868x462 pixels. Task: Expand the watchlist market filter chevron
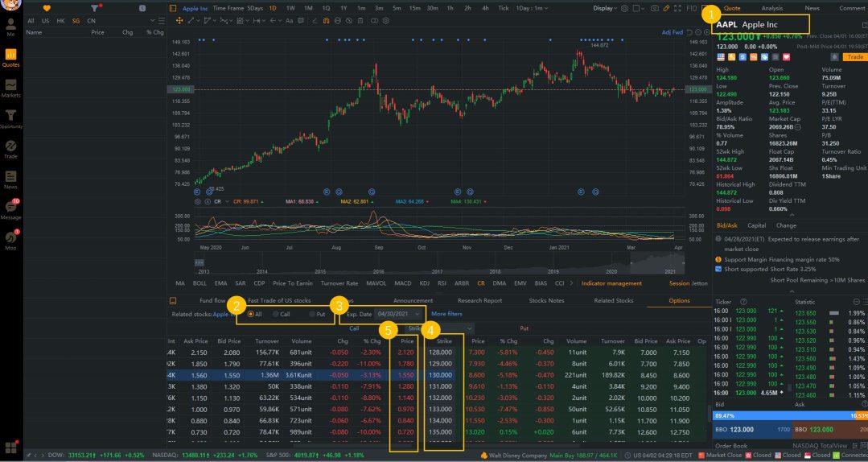[x=152, y=20]
